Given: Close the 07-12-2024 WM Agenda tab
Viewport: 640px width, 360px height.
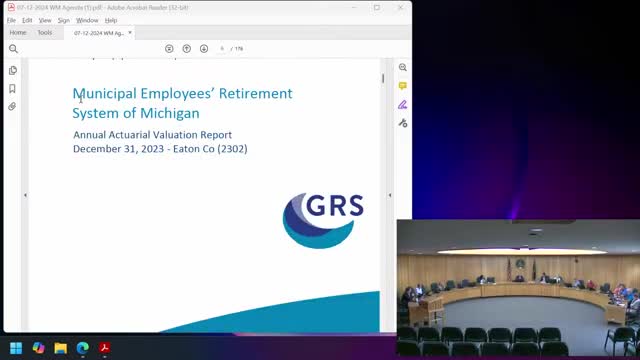Looking at the screenshot, I should (x=130, y=33).
